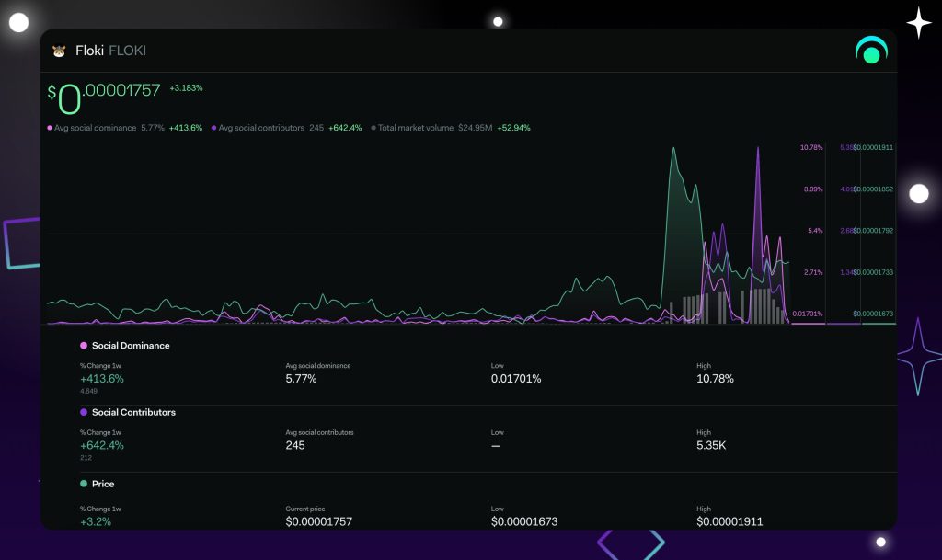Toggle the pink Avg social dominance legend dot
The height and width of the screenshot is (560, 942).
pos(50,128)
